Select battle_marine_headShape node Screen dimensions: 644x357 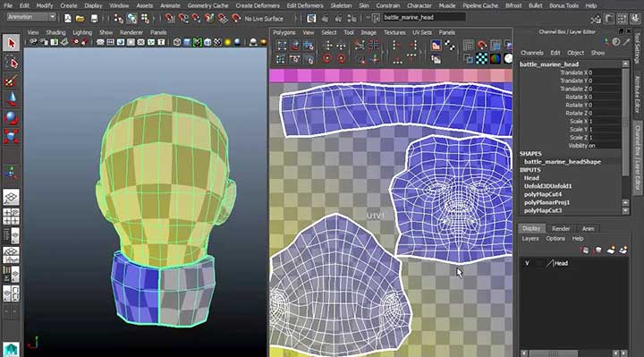click(x=563, y=162)
